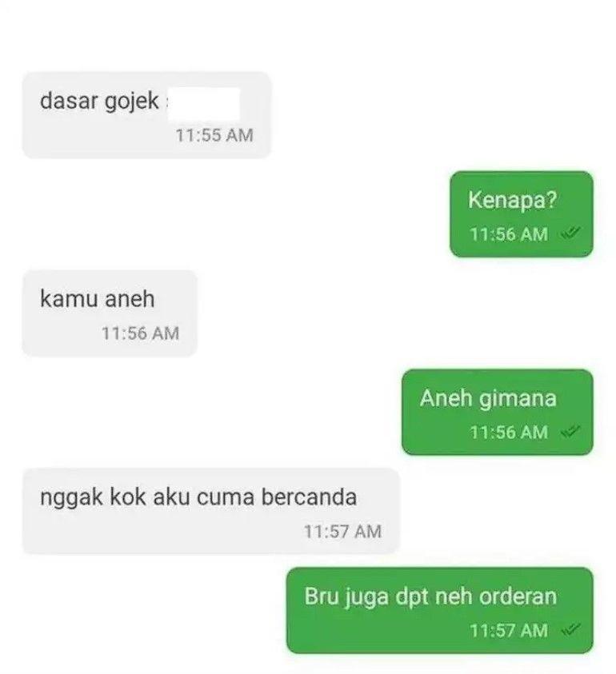
Task: Tap the read checkmarks on 'Bru juga dpt neh orderan'
Action: [x=570, y=630]
